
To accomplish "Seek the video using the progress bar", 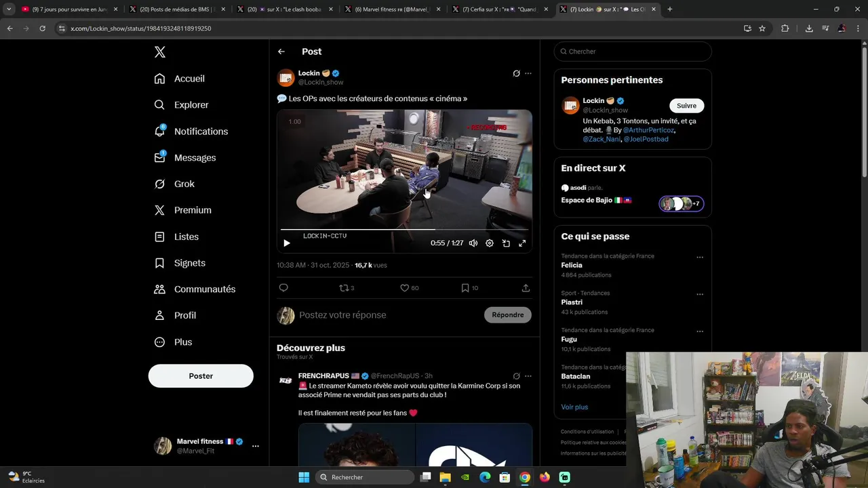I will pos(405,230).
